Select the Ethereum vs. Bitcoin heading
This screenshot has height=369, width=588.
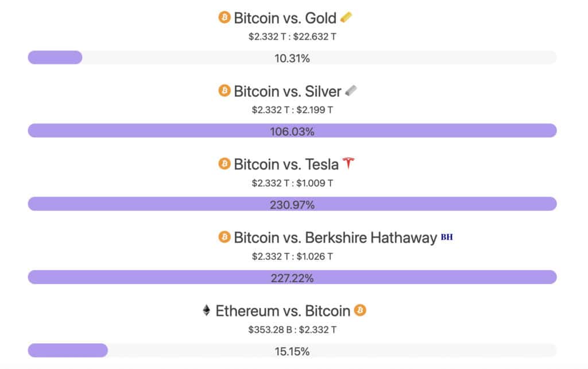(x=283, y=311)
